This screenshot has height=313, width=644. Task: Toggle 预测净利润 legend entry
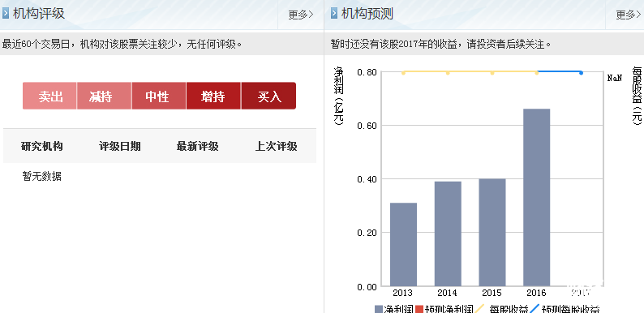tap(444, 309)
